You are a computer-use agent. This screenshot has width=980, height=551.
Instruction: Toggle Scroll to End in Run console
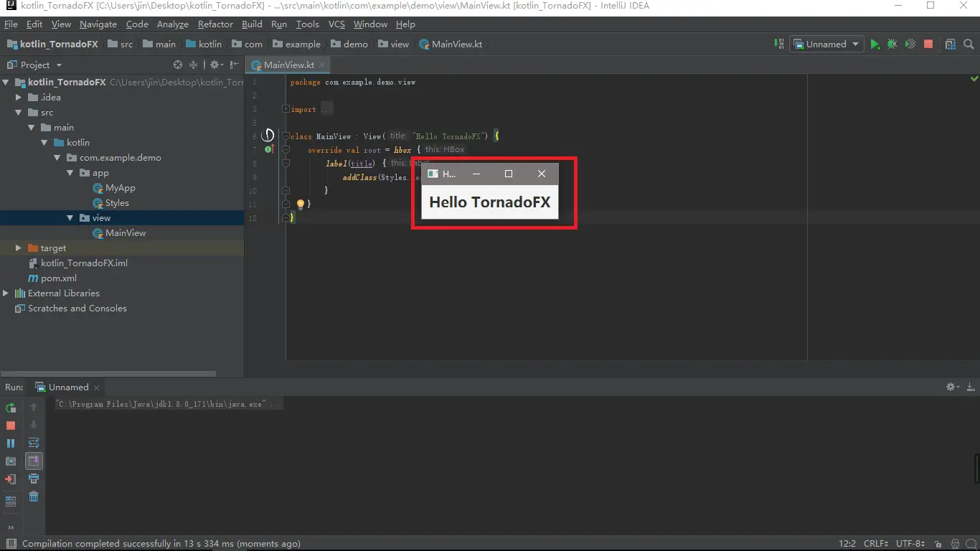(34, 461)
